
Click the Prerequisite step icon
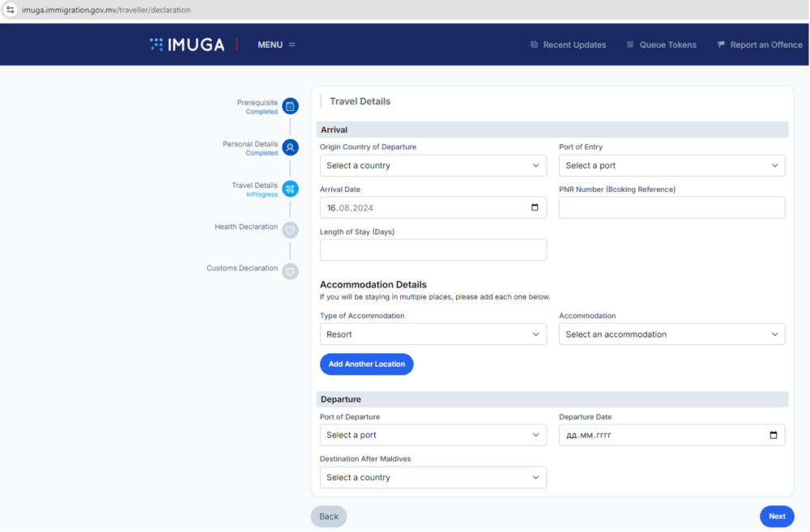point(290,106)
